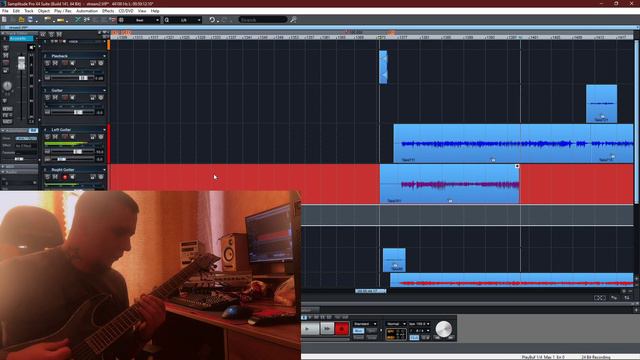Click the Play button in transport
The width and height of the screenshot is (640, 360).
(310, 329)
